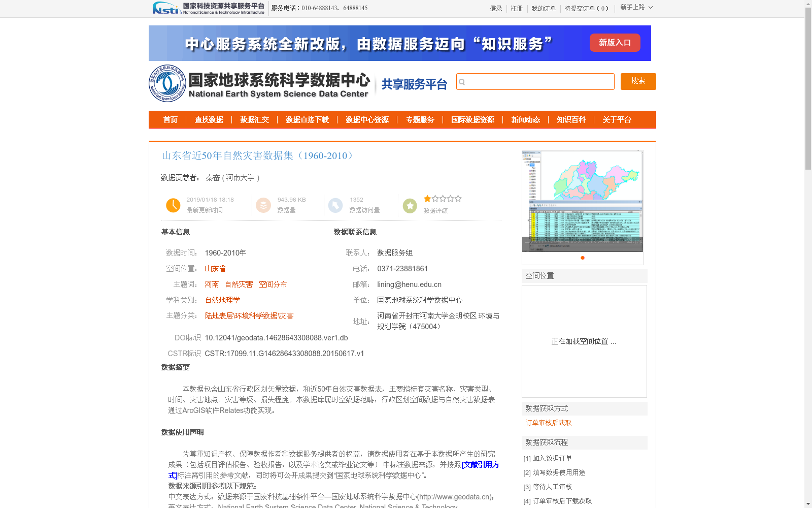Open 查找数据 menu item
The image size is (812, 508).
click(209, 120)
